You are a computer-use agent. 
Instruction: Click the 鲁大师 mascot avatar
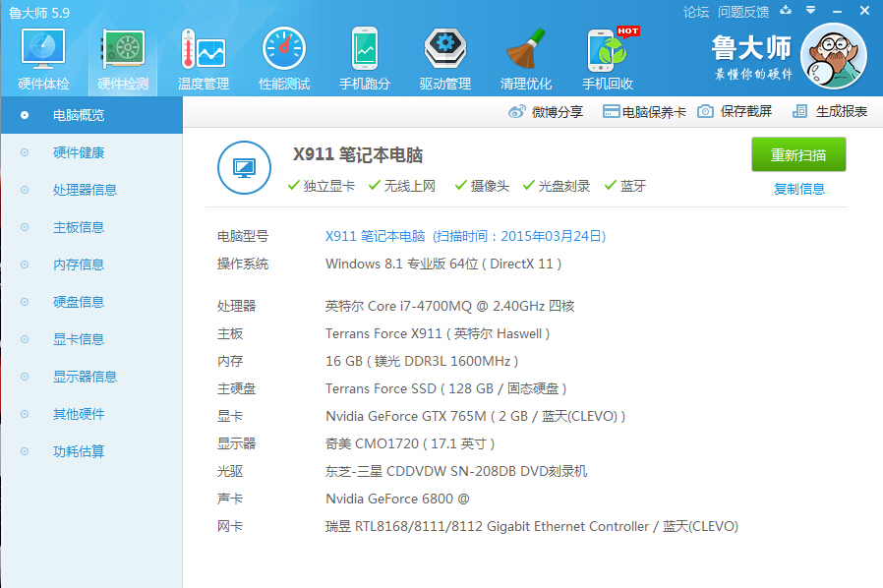pos(834,56)
